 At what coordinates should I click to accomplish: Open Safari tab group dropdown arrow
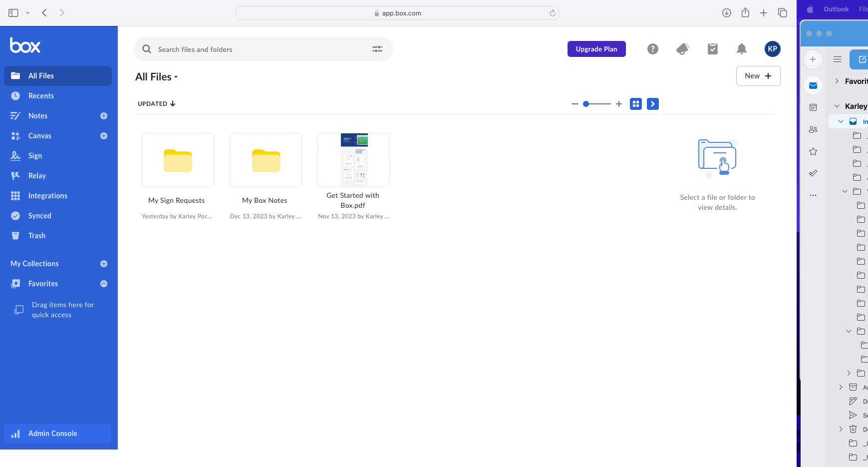click(x=28, y=13)
